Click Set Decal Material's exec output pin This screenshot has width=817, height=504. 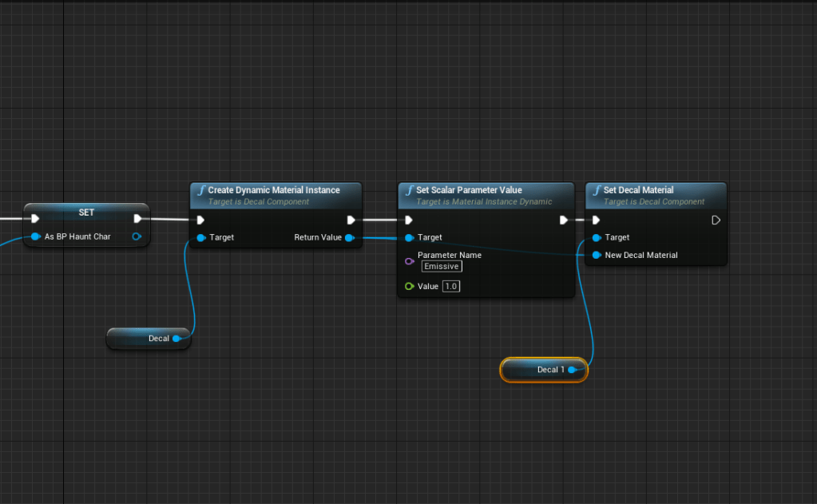(716, 220)
